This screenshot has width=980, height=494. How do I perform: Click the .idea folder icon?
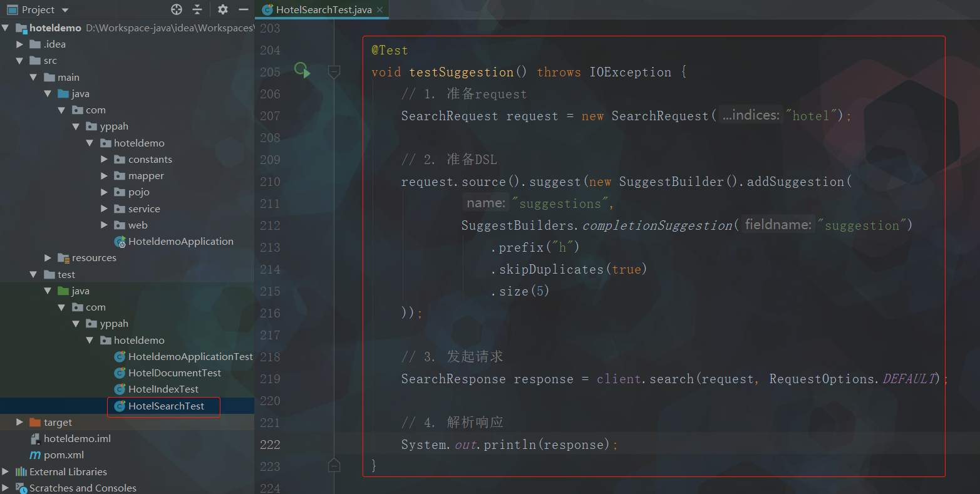(35, 44)
